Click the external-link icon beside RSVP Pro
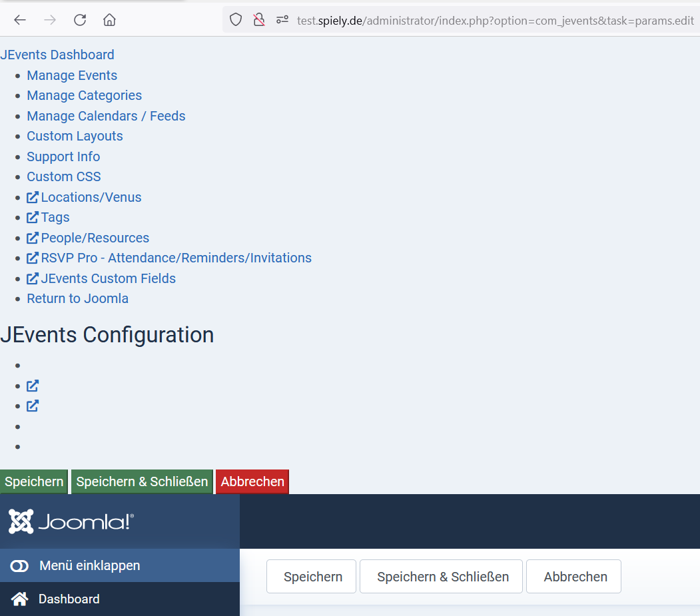The image size is (700, 616). (33, 258)
